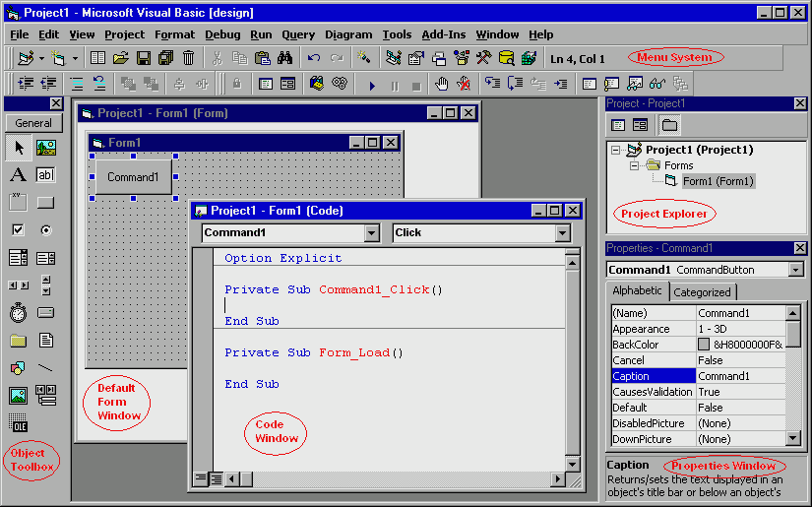The width and height of the screenshot is (812, 507).
Task: Click the (Name) property value Command1
Action: point(723,313)
